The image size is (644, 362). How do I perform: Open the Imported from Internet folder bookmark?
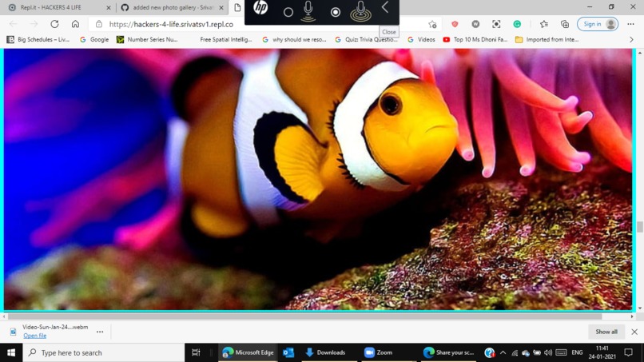(x=547, y=39)
